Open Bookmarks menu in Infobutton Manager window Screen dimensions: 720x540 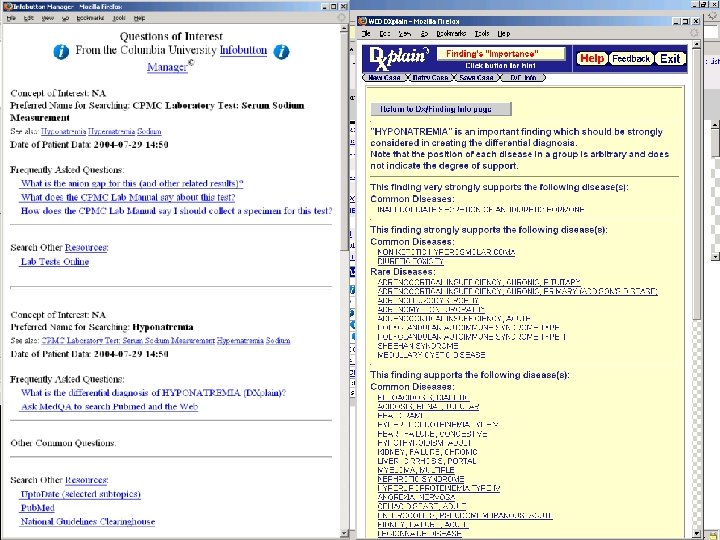pyautogui.click(x=90, y=18)
